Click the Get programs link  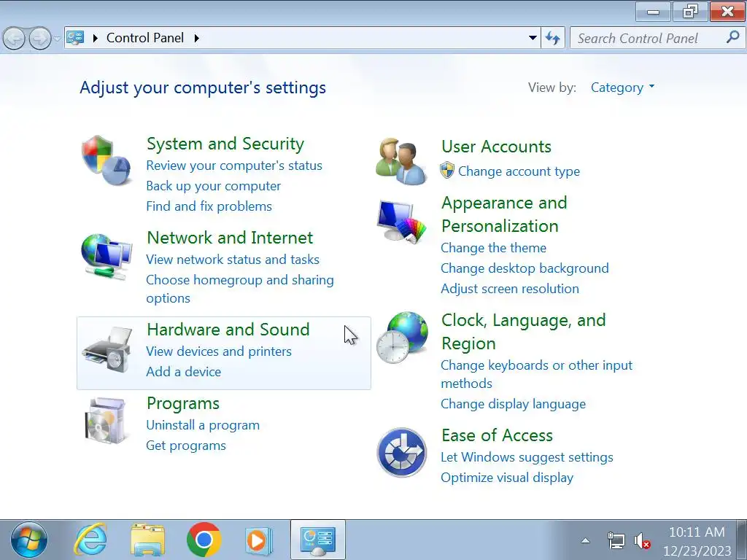[186, 446]
